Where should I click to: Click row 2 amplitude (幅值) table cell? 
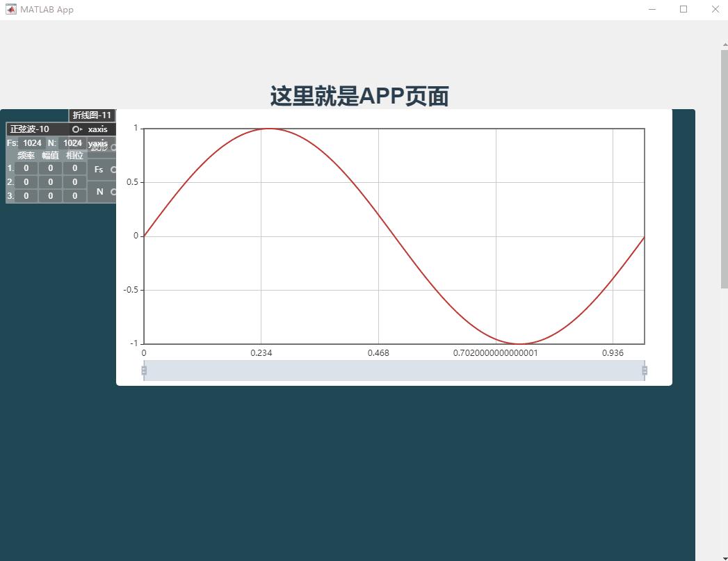click(50, 182)
